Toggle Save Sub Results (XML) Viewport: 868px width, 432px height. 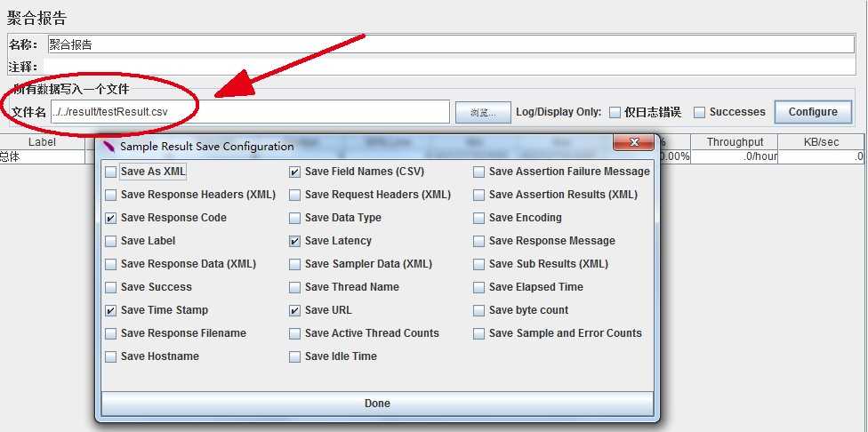point(478,264)
